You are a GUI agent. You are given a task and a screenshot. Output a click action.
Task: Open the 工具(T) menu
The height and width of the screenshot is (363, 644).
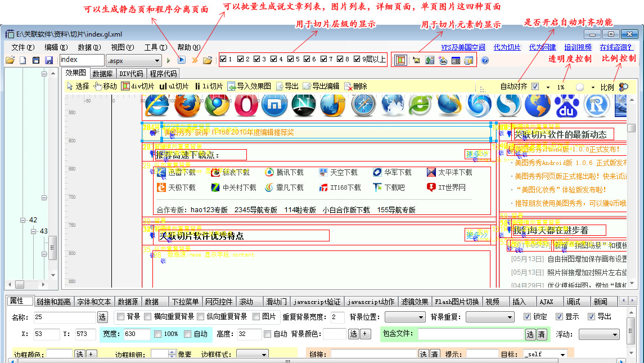156,47
